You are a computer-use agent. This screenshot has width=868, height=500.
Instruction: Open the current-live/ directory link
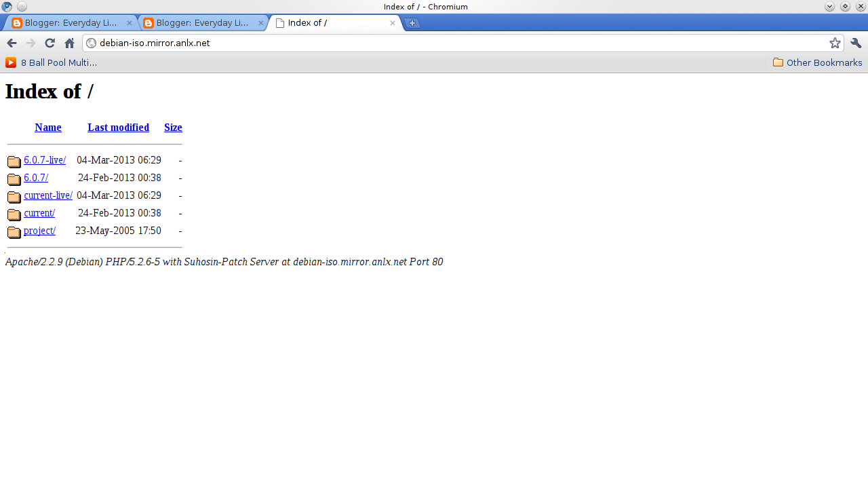(x=48, y=195)
